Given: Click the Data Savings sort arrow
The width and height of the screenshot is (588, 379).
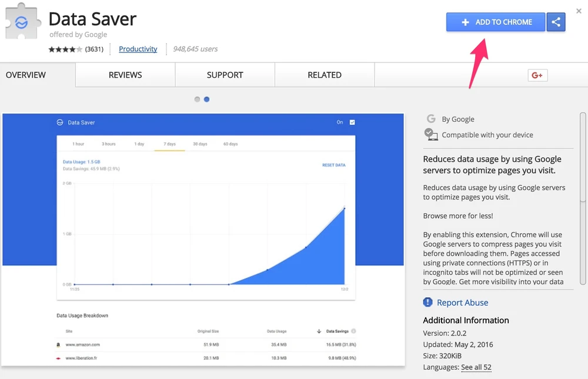Looking at the screenshot, I should coord(319,331).
